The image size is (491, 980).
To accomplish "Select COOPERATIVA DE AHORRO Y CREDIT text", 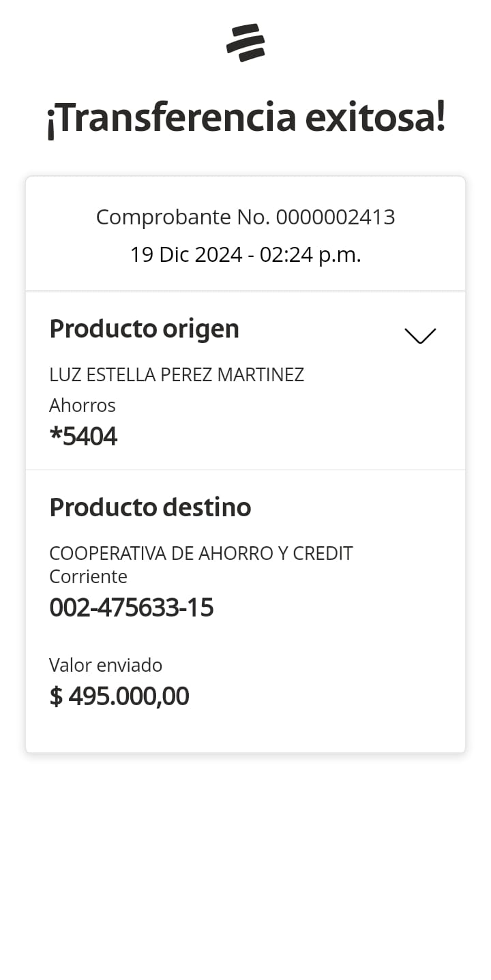I will 201,553.
